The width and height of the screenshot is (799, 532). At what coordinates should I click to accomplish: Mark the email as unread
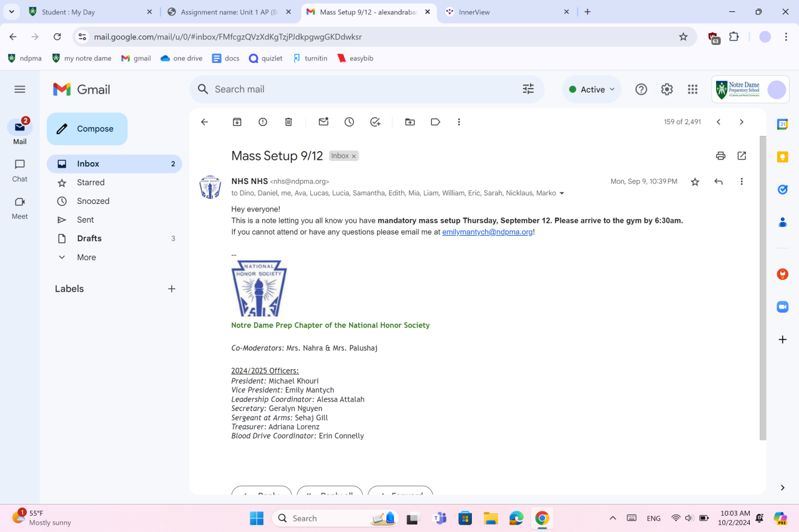coord(323,122)
